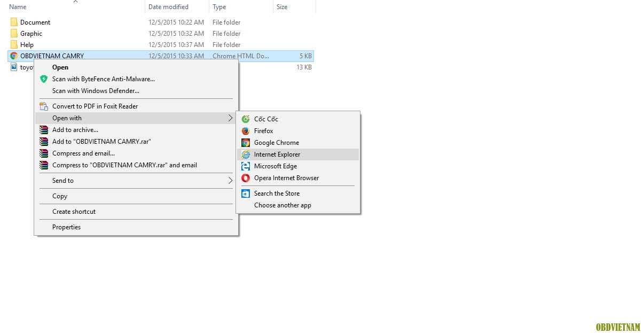Click WinRAR icon beside Add to "OBDVIETNAM CAMRY.rar"
Screen dimensions: 644x333
point(44,141)
